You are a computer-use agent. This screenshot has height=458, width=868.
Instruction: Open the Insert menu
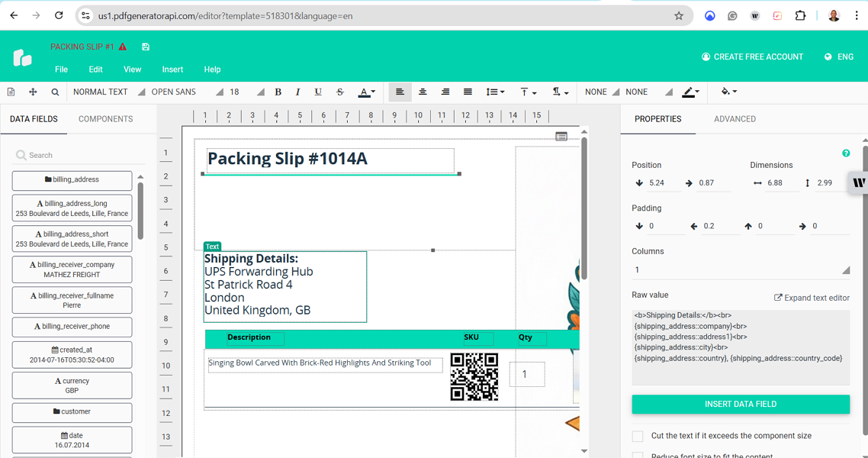pos(172,69)
